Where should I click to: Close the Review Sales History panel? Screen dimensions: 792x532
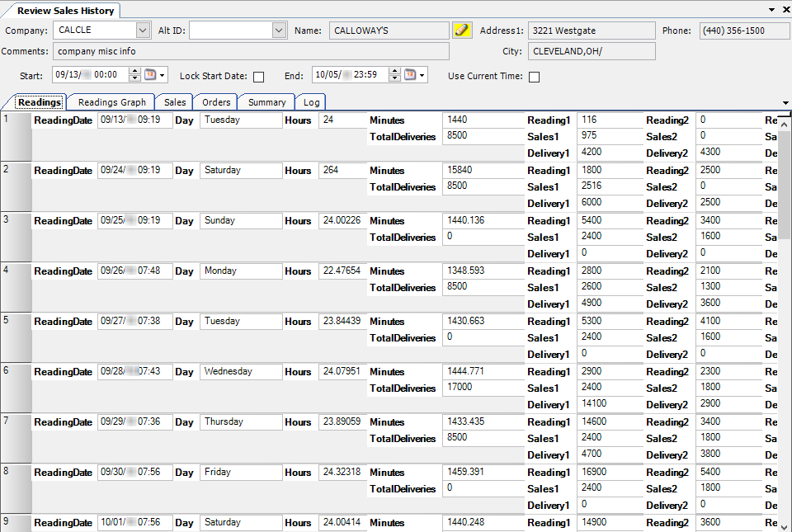(785, 10)
